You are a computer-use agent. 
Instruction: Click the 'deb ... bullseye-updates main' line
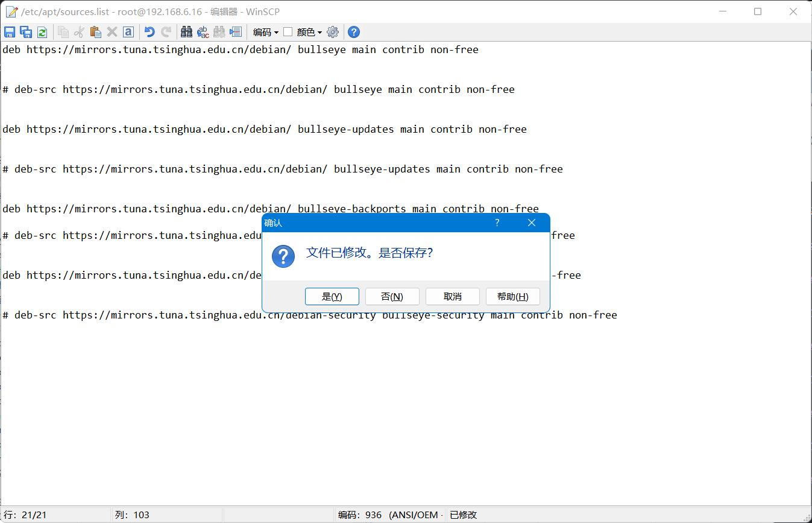(265, 129)
